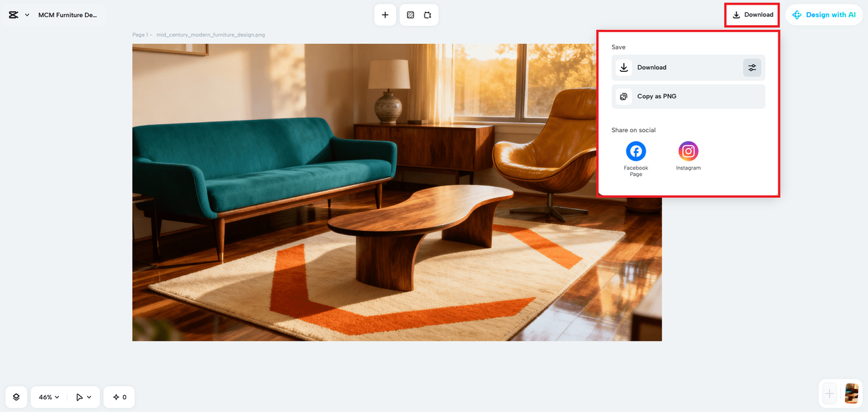
Task: Click the MCM Furniture De... project title
Action: 68,15
